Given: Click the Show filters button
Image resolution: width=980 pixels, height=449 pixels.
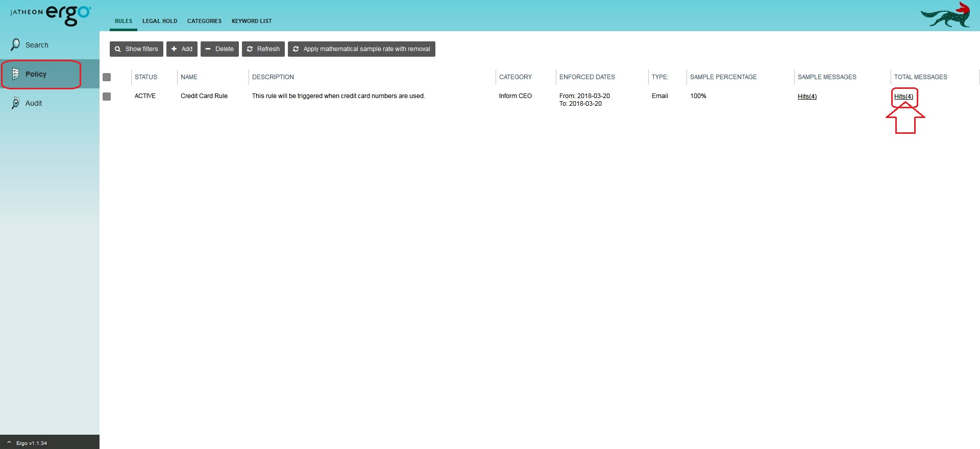Looking at the screenshot, I should (x=136, y=49).
